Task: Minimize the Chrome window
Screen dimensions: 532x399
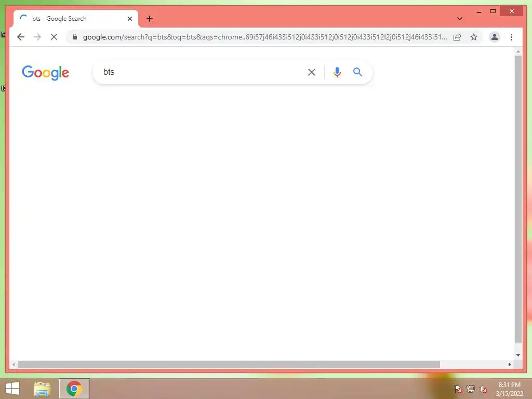Action: coord(478,11)
